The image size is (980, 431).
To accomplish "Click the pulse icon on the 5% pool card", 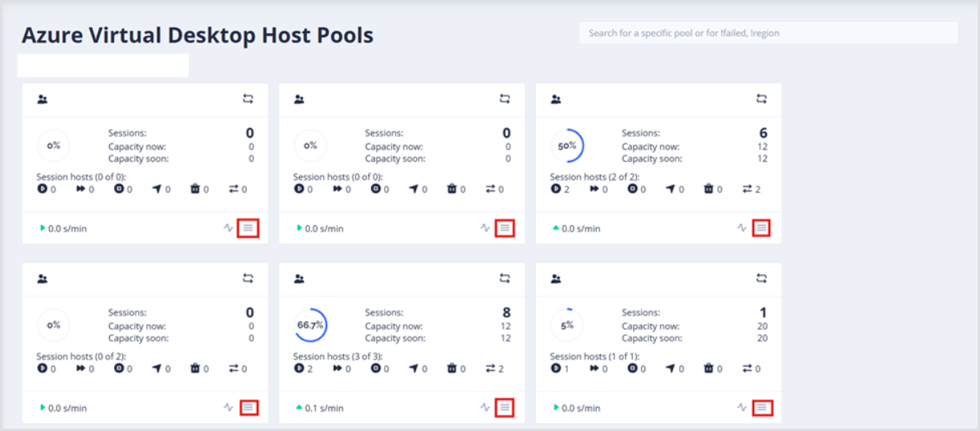I will 742,408.
